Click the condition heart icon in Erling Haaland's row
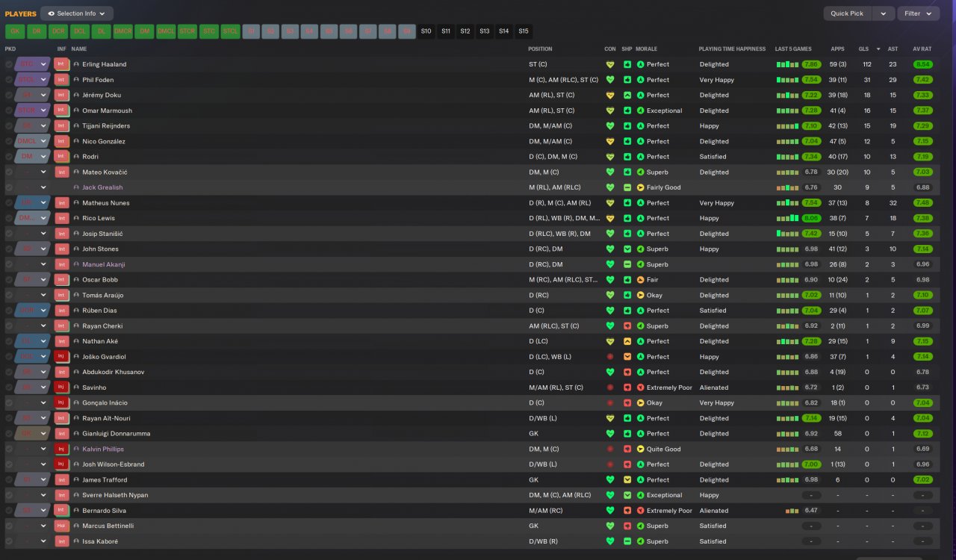The image size is (956, 560). pos(610,64)
